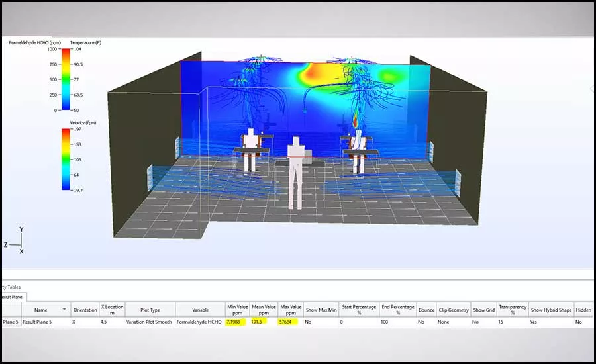596x364 pixels.
Task: Click the Bounce column header
Action: point(426,310)
